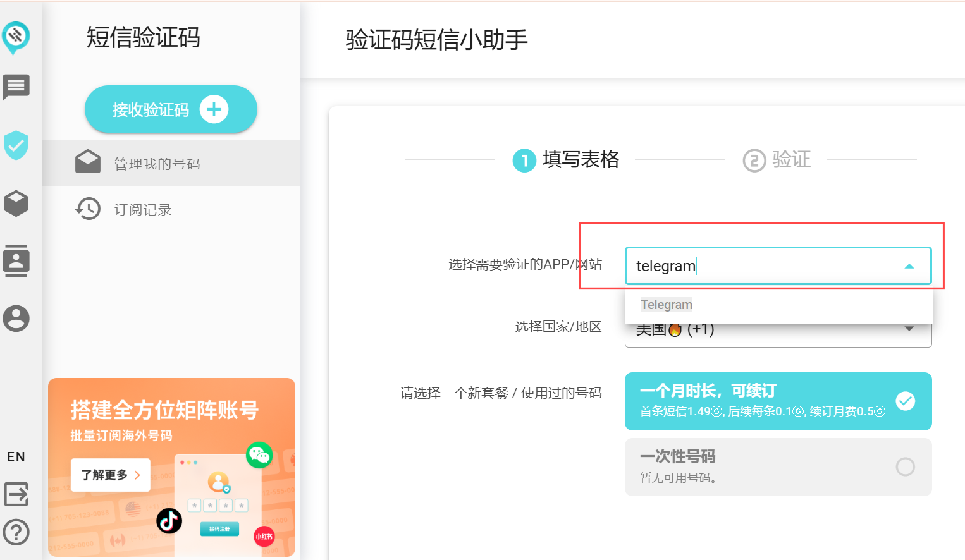Click the logout arrow icon
The height and width of the screenshot is (560, 965).
[16, 494]
